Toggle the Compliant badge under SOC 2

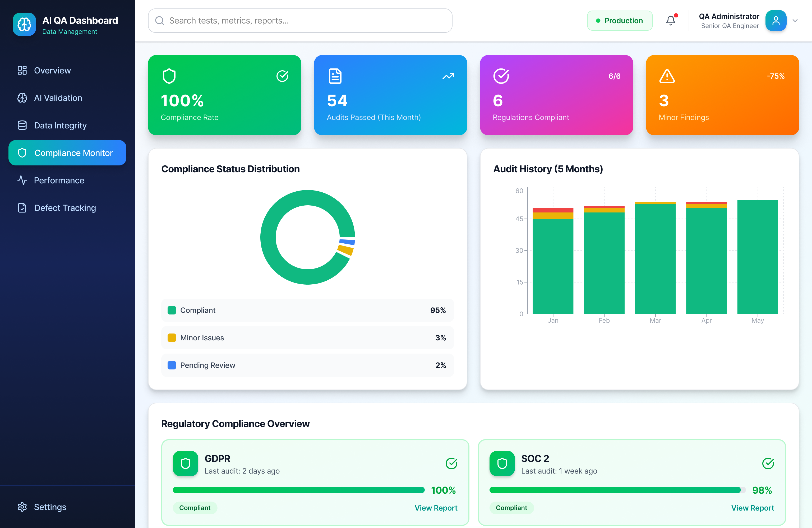(511, 508)
